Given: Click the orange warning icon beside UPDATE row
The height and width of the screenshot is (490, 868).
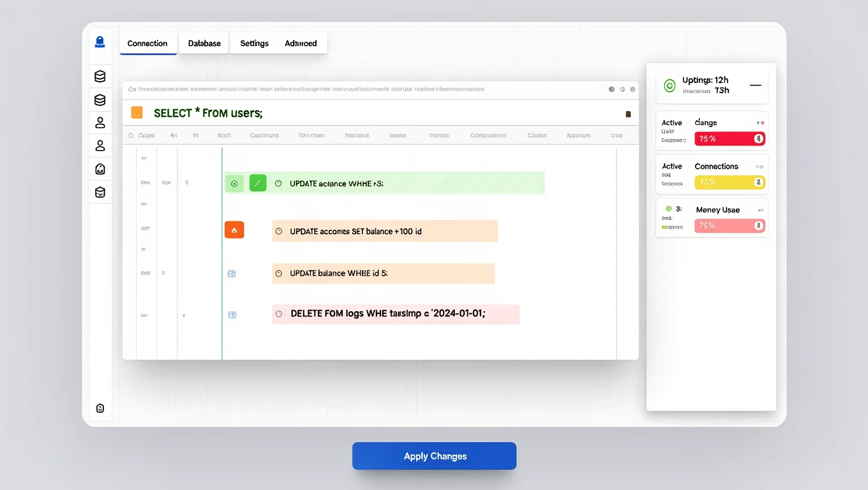Looking at the screenshot, I should coord(234,230).
